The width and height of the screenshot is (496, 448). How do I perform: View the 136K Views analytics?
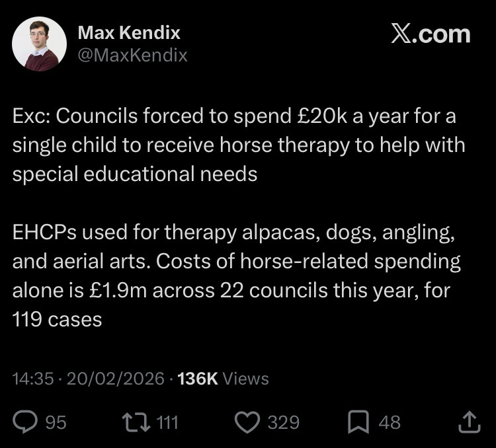coord(224,379)
